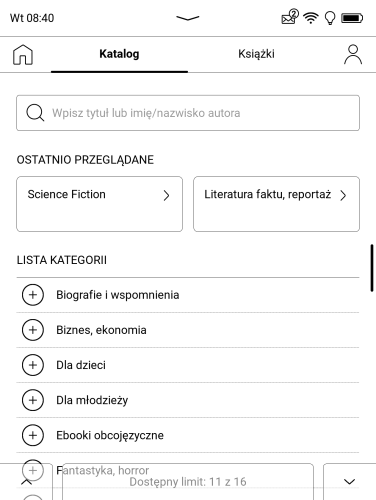Click the title or author search field
376x500 pixels.
[x=188, y=113]
